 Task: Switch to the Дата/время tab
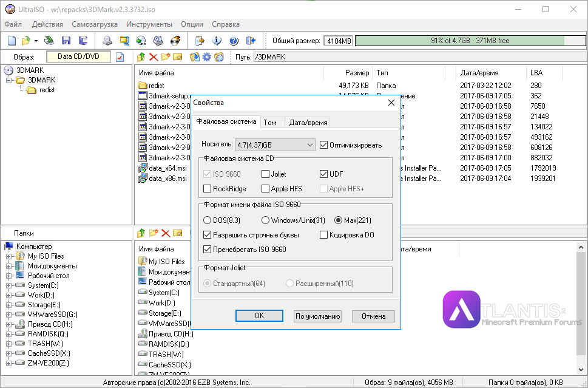(308, 123)
